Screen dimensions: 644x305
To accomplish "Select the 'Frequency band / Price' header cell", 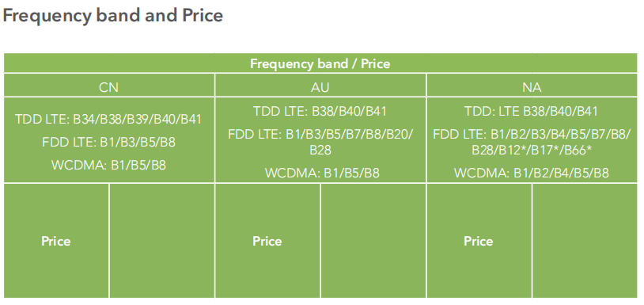I will [320, 63].
